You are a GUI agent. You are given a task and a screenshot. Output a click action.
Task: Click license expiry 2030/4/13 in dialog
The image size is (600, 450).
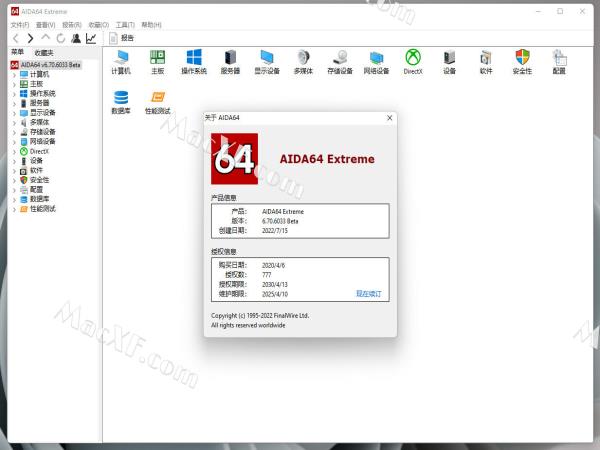pos(275,284)
